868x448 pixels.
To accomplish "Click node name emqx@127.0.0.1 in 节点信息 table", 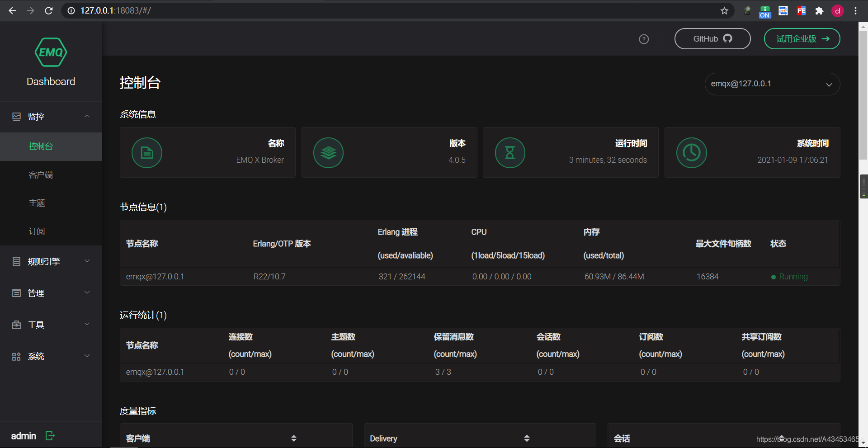I will click(155, 277).
